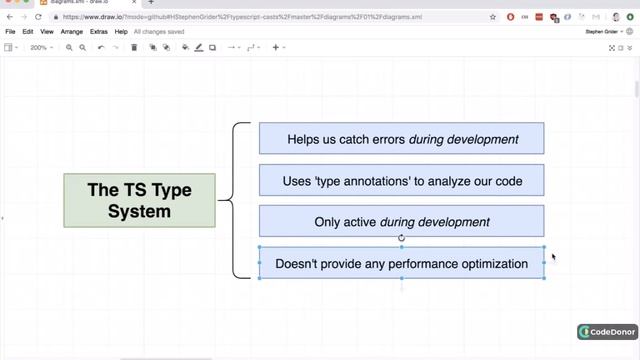Delete the selected shape with trash icon
Viewport: 640px width, 360px height.
(134, 48)
